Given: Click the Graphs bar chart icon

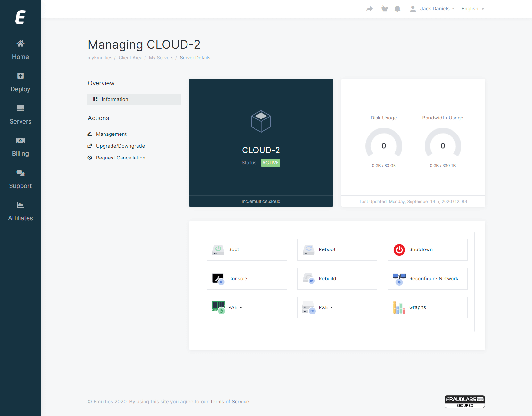Looking at the screenshot, I should [399, 307].
